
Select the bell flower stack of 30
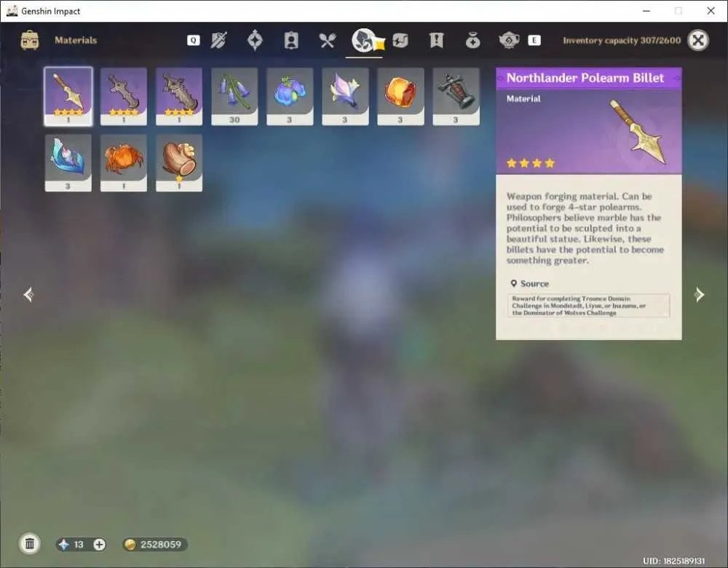(x=234, y=96)
